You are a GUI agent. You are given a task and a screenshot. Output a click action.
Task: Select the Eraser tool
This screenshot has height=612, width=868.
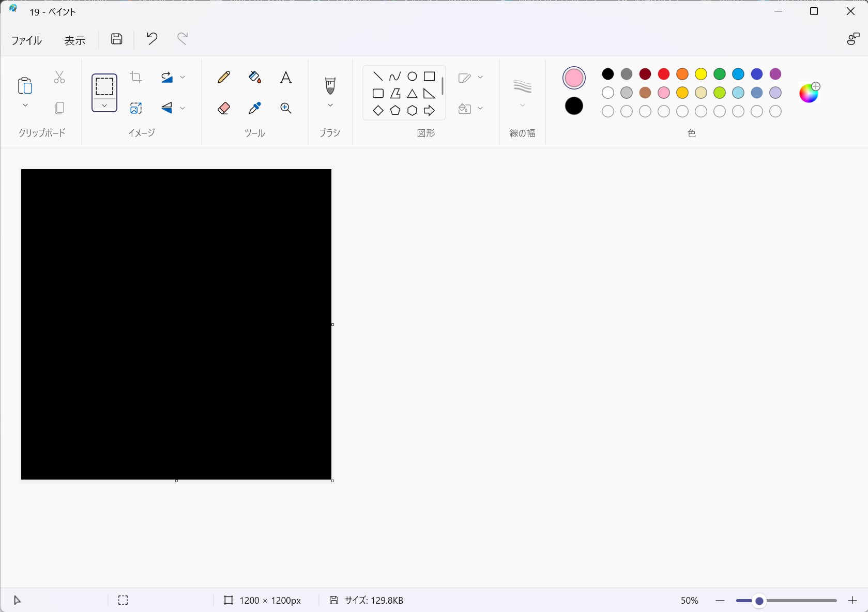(x=224, y=108)
